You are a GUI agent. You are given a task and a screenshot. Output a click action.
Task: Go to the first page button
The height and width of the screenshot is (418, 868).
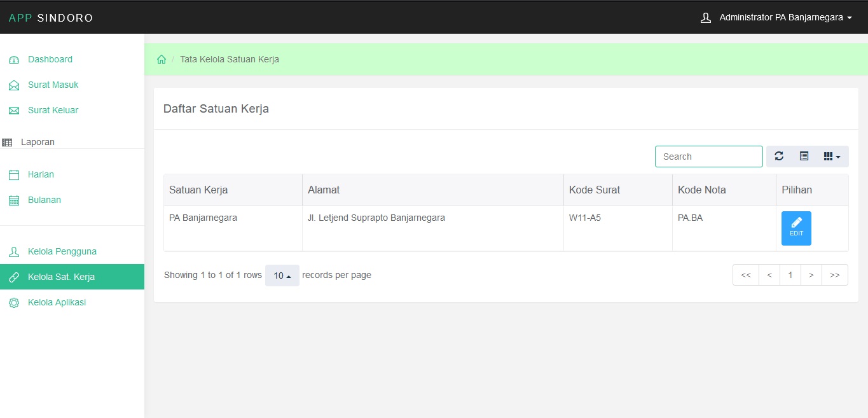(746, 275)
